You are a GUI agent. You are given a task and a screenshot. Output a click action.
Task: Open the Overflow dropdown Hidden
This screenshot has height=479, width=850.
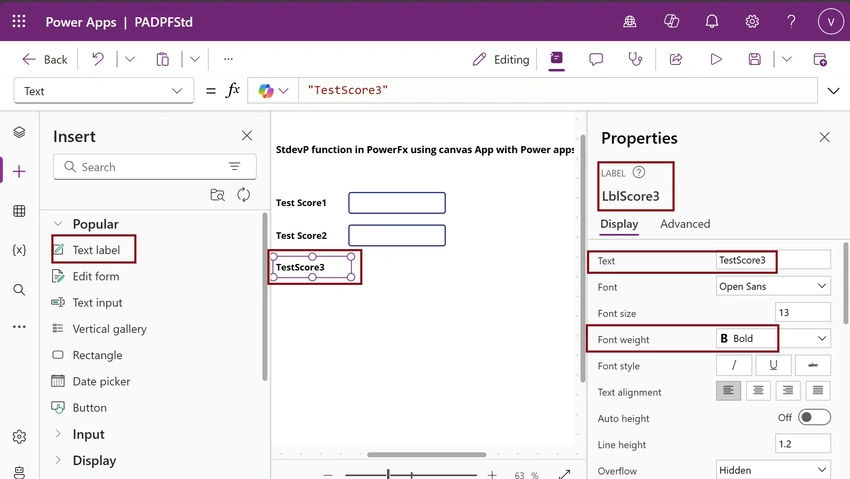[773, 470]
